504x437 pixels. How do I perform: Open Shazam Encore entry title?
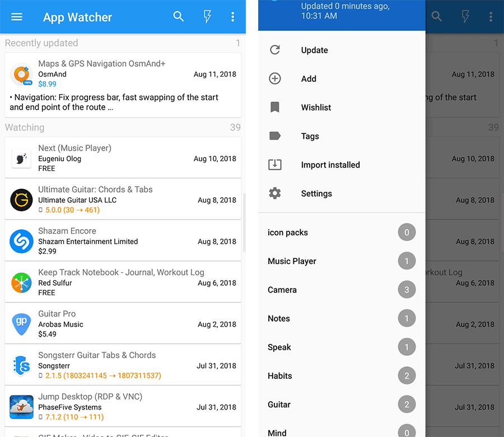tap(67, 231)
